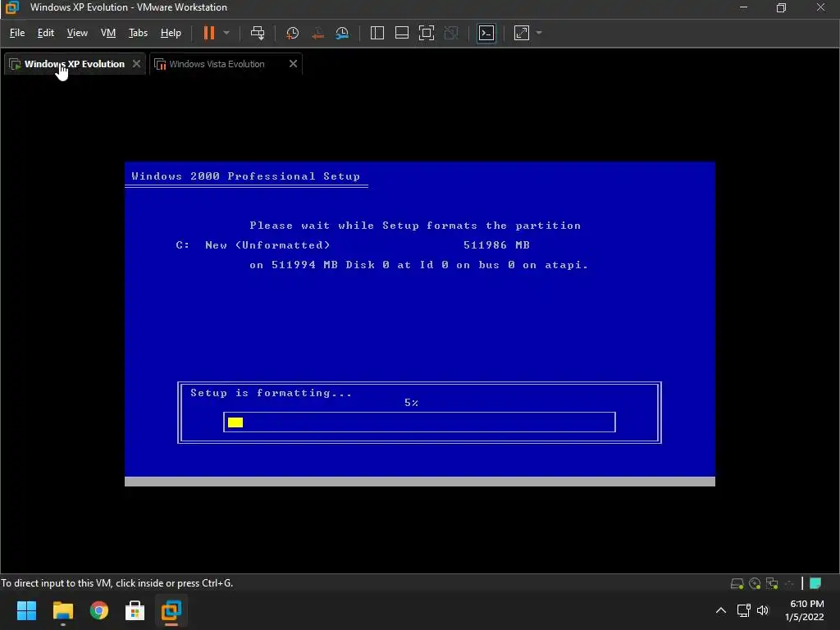Open the File menu
Screen dimensions: 840x630
coord(17,33)
